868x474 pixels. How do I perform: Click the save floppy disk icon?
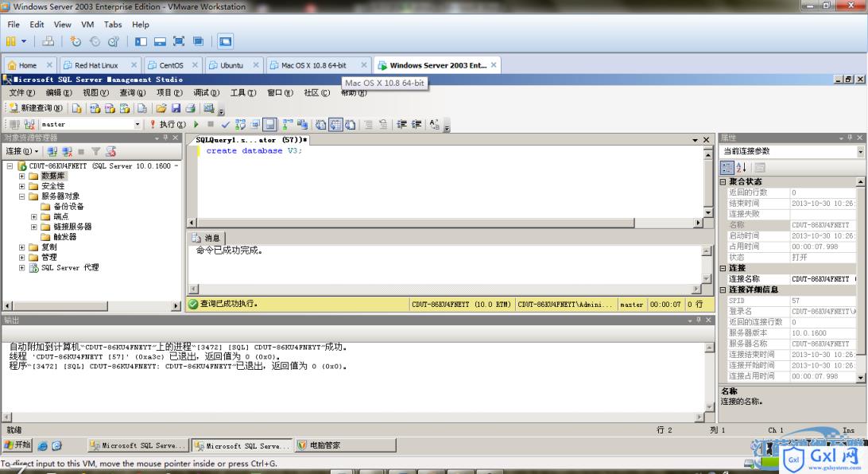point(176,108)
